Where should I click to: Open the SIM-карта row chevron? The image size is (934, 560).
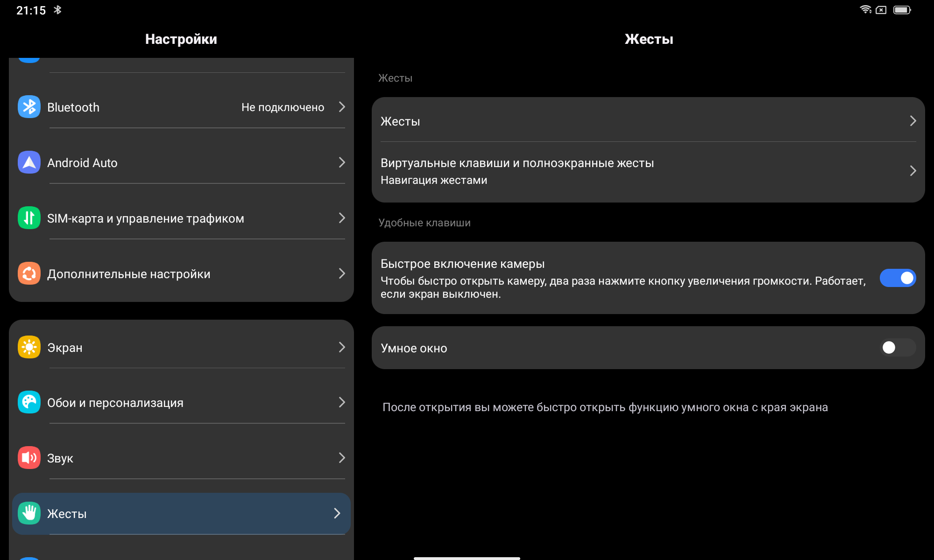pyautogui.click(x=342, y=218)
